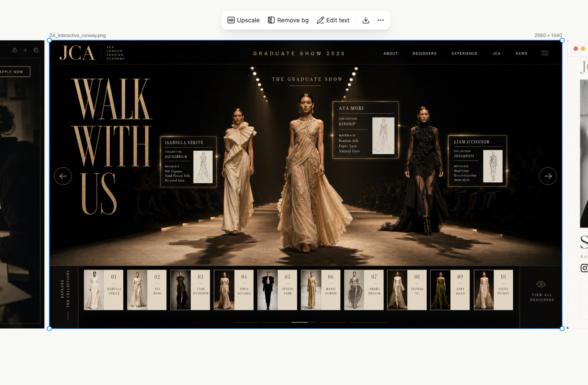Select the Liam O'Connor info card title
588x385 pixels.
pyautogui.click(x=472, y=142)
